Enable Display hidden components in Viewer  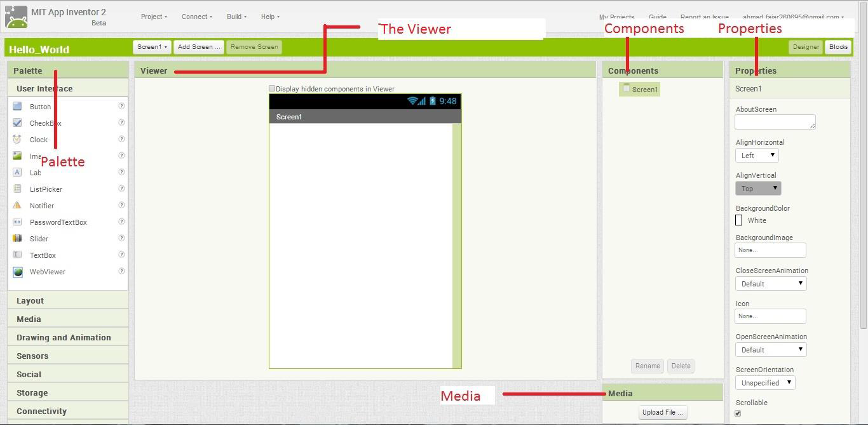point(271,88)
